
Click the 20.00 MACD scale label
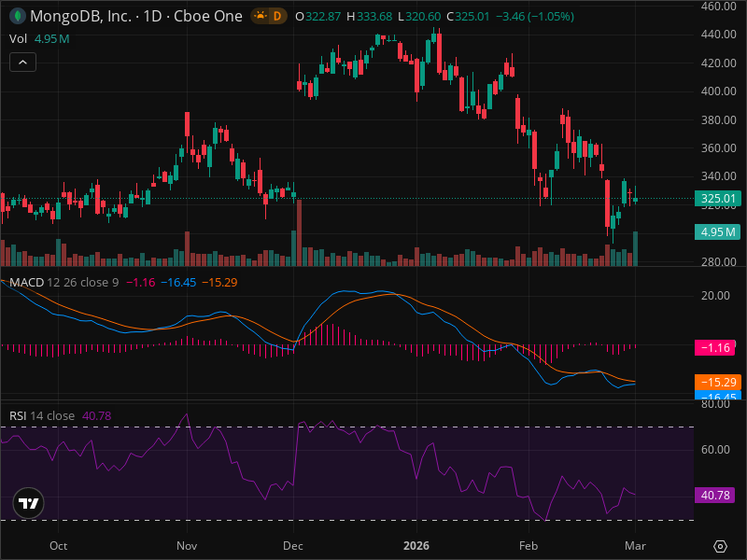click(x=715, y=296)
